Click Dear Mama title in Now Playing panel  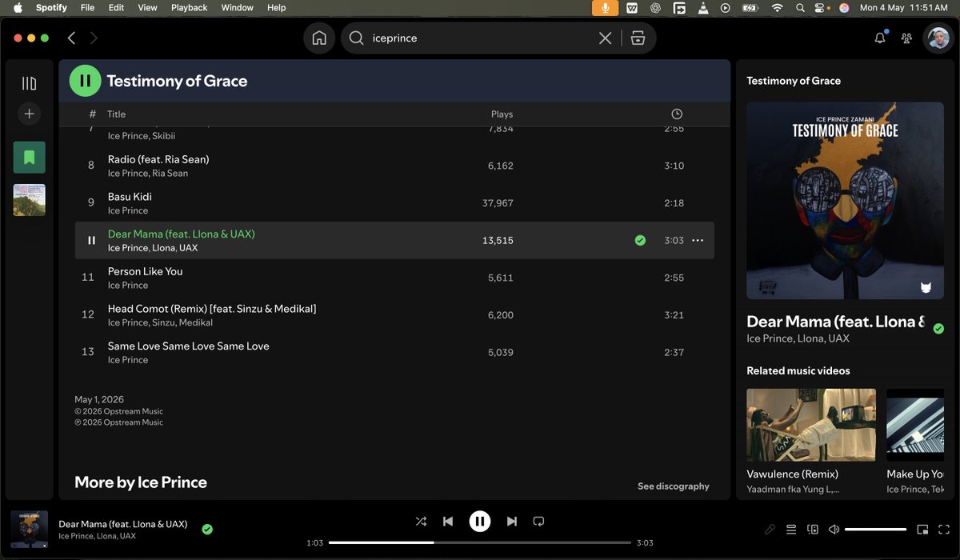pos(836,322)
